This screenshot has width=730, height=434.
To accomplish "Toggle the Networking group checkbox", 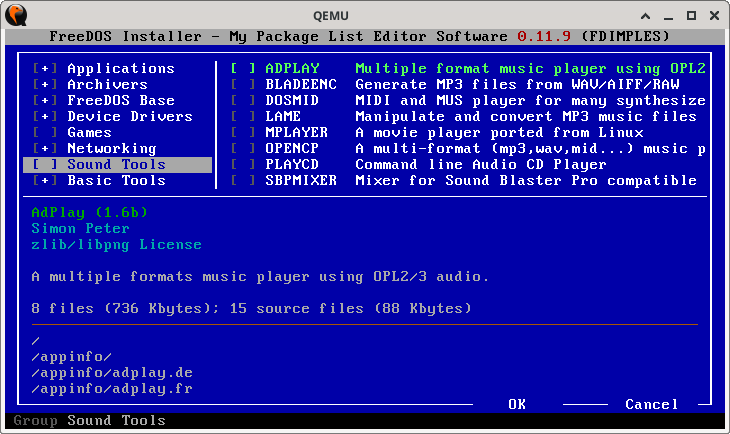I will coord(45,148).
